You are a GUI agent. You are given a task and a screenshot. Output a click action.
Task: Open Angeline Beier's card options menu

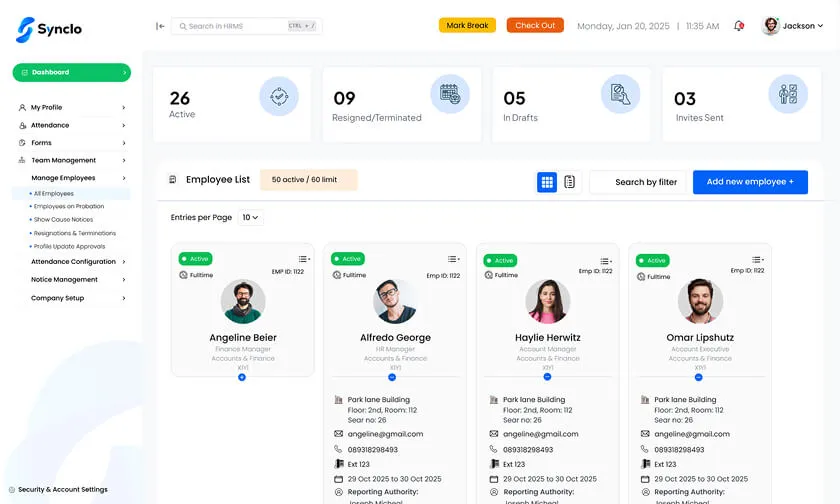click(x=303, y=259)
